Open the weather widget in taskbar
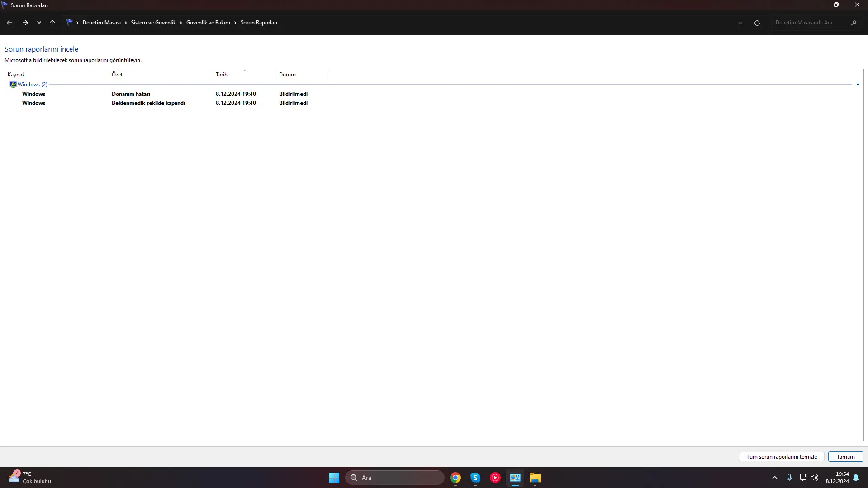868x488 pixels. [x=29, y=478]
